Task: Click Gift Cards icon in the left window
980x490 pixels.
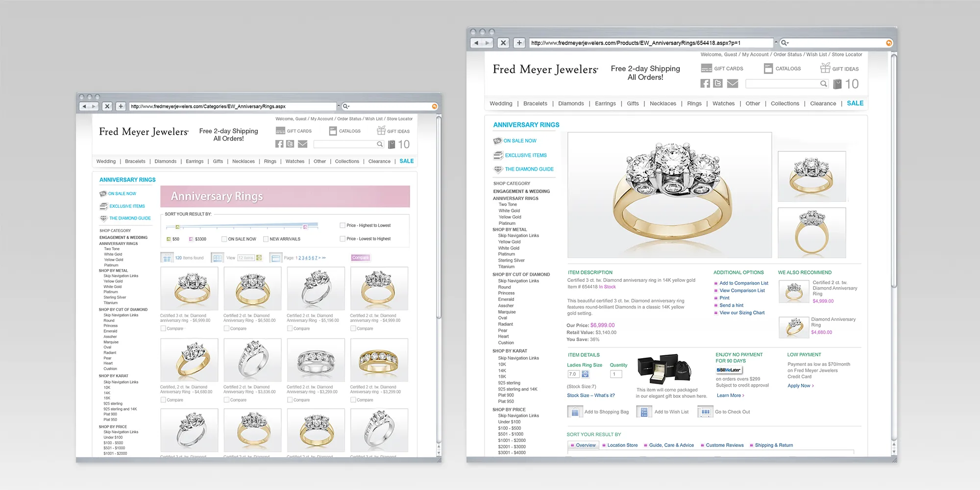Action: pyautogui.click(x=280, y=131)
